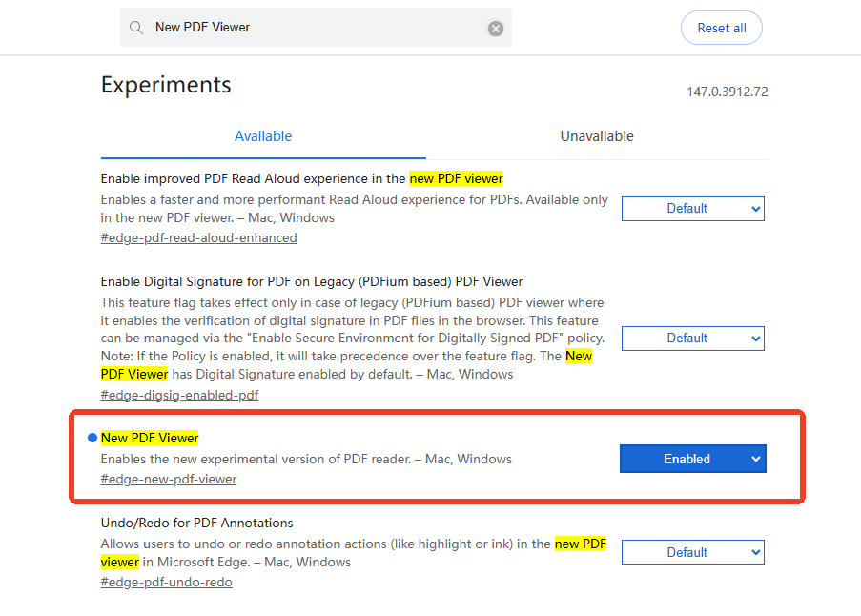The height and width of the screenshot is (616, 861).
Task: Open the #edge-new-pdf-viewer link
Action: click(168, 479)
